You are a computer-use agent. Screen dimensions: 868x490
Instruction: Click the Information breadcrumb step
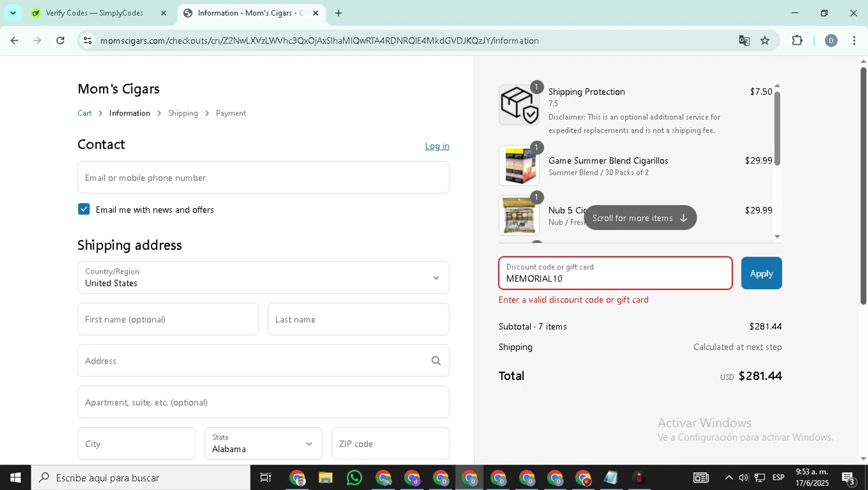130,113
